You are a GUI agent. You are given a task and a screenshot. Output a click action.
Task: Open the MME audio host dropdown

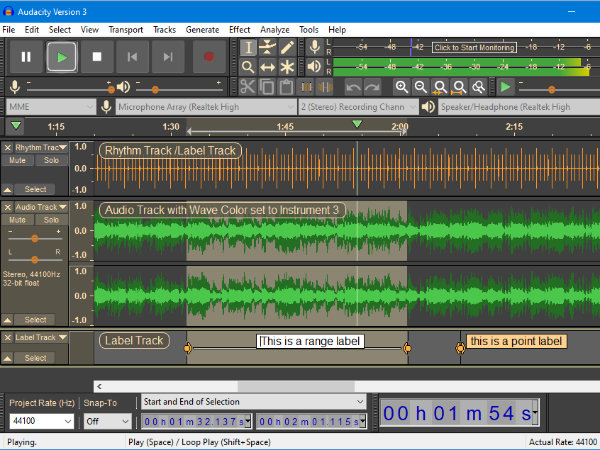51,107
